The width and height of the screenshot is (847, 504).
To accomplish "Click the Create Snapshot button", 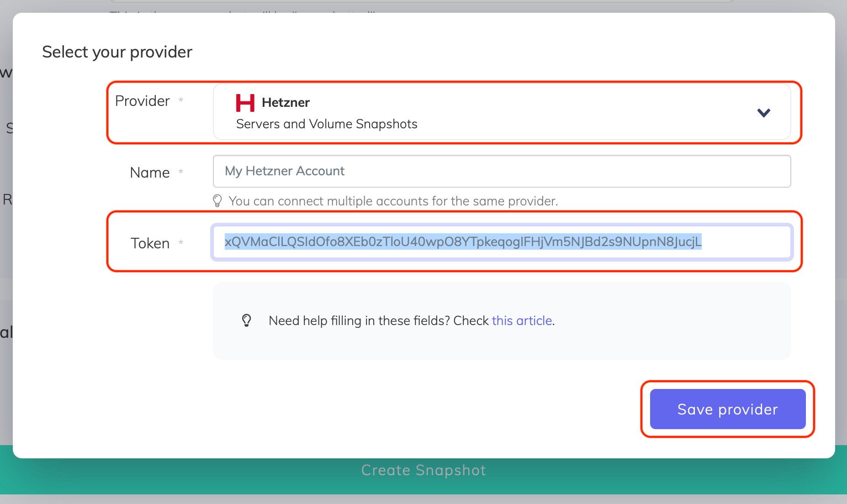I will coord(423,470).
